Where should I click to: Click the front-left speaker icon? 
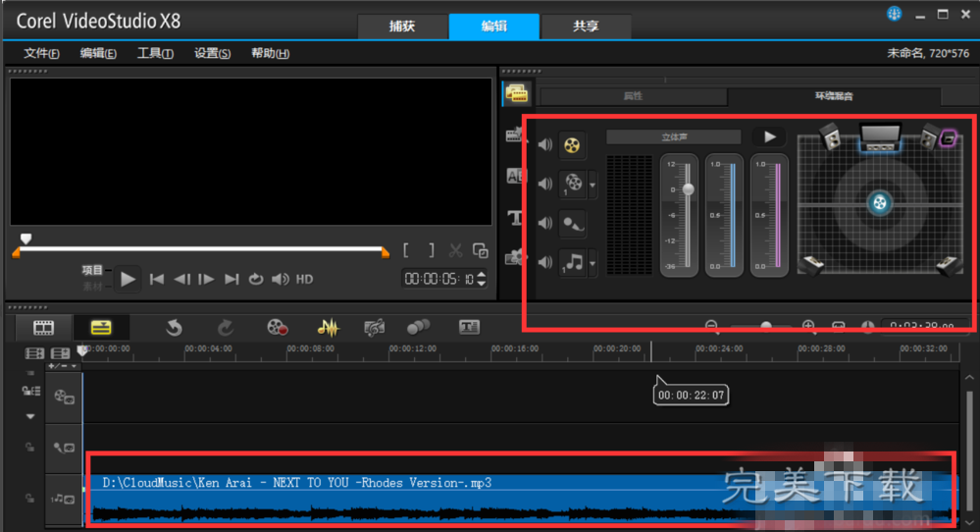831,135
